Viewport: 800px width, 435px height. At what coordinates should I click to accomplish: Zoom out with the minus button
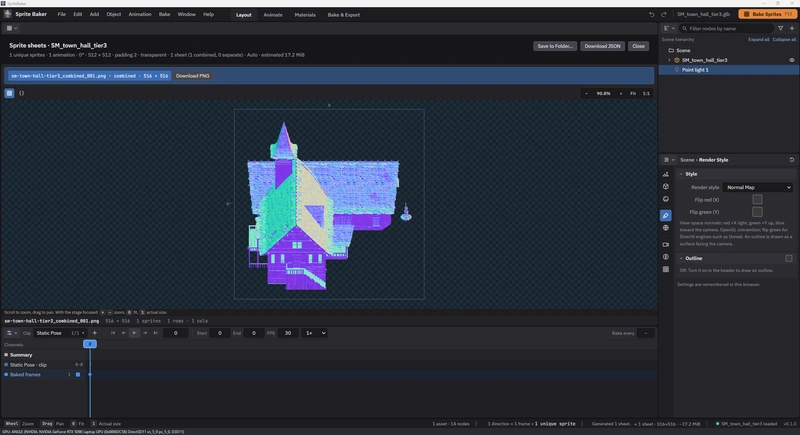(586, 93)
